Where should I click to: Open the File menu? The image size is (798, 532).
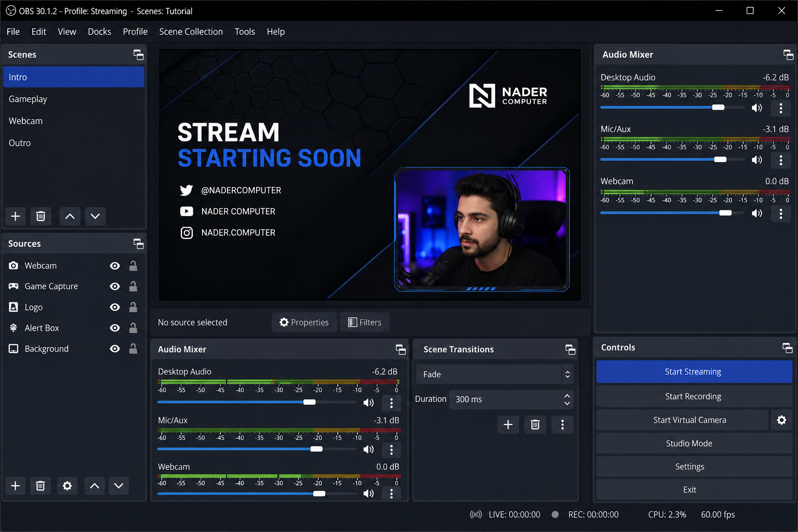[13, 32]
